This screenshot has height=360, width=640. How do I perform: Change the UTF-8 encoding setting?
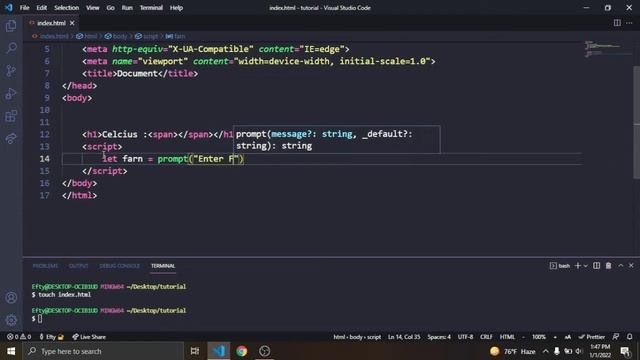pos(465,337)
